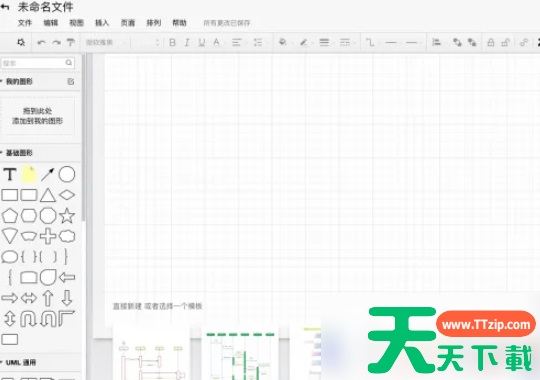Image resolution: width=540 pixels, height=380 pixels.
Task: Select the up arrow shape
Action: 48,298
